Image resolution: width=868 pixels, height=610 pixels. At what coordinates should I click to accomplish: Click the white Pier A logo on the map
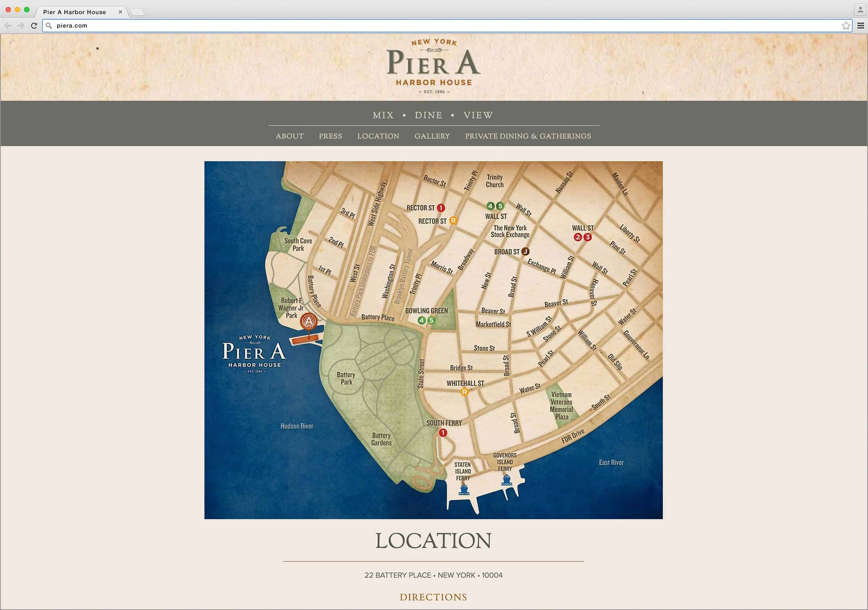[x=254, y=354]
